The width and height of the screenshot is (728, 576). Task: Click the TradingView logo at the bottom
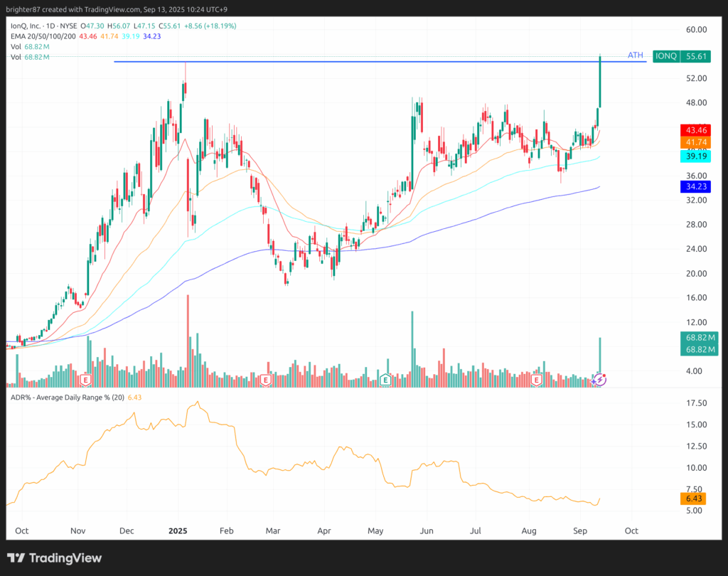(54, 558)
